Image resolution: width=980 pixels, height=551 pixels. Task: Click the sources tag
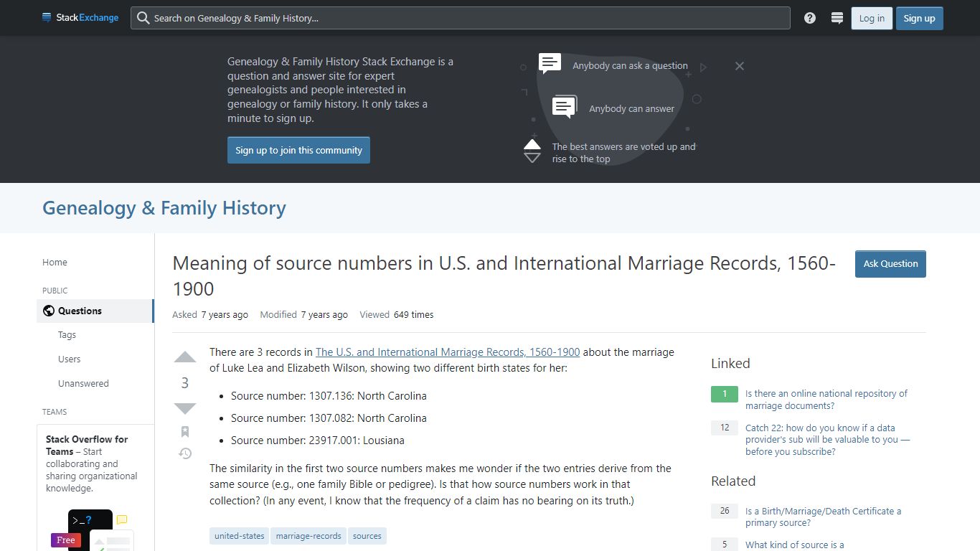coord(367,536)
